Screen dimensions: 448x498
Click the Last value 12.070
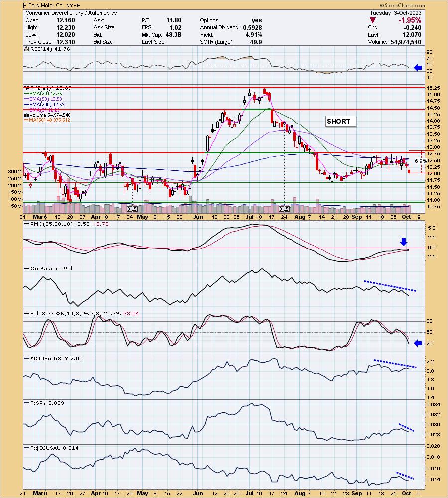(x=412, y=35)
